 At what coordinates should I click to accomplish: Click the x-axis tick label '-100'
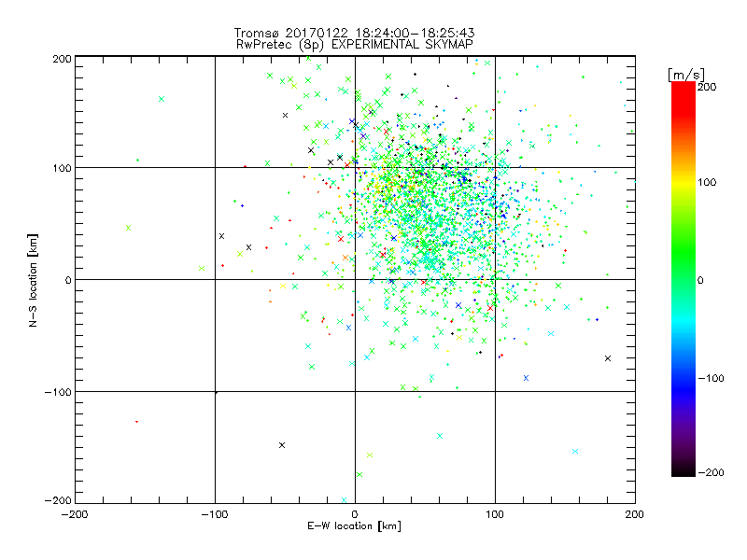pyautogui.click(x=215, y=514)
